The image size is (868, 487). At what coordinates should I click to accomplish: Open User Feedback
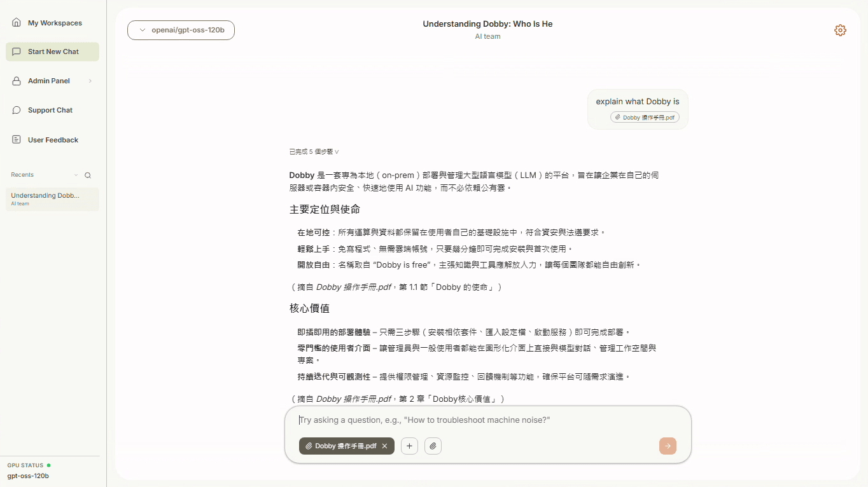[x=52, y=140]
